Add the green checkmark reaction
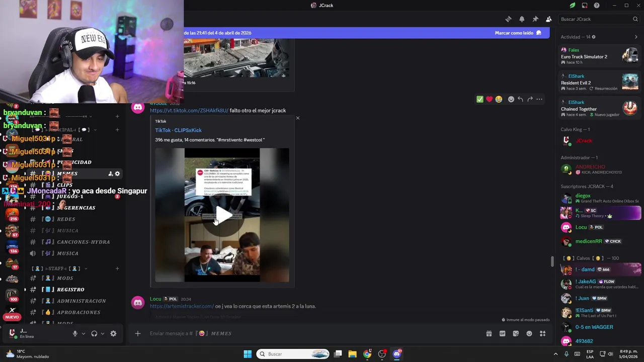644x362 pixels. (479, 99)
